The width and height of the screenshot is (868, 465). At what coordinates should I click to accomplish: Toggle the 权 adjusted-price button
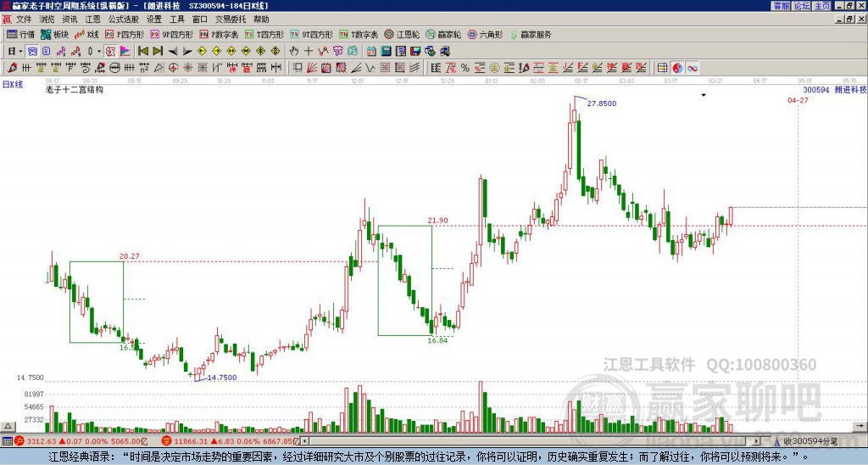(110, 51)
